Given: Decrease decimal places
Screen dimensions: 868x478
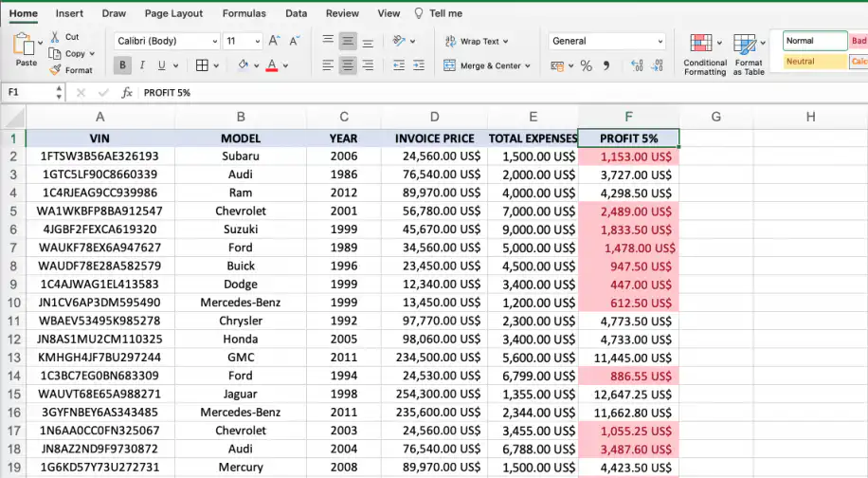Looking at the screenshot, I should pyautogui.click(x=657, y=65).
